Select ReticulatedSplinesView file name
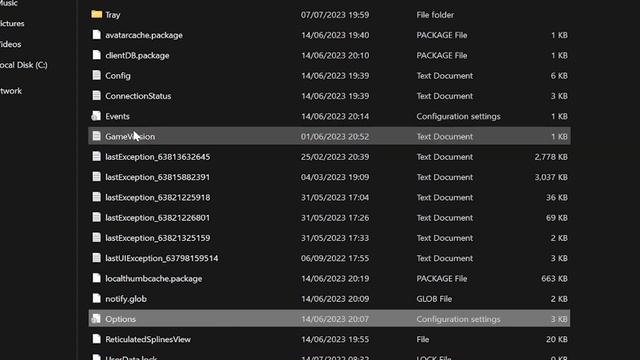640x360 pixels. coord(148,339)
